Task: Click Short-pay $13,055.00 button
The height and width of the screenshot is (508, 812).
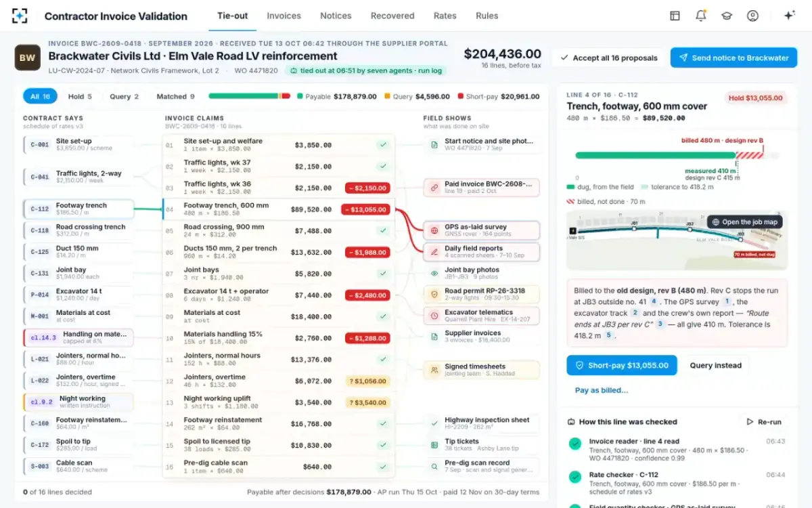Action: [x=622, y=365]
